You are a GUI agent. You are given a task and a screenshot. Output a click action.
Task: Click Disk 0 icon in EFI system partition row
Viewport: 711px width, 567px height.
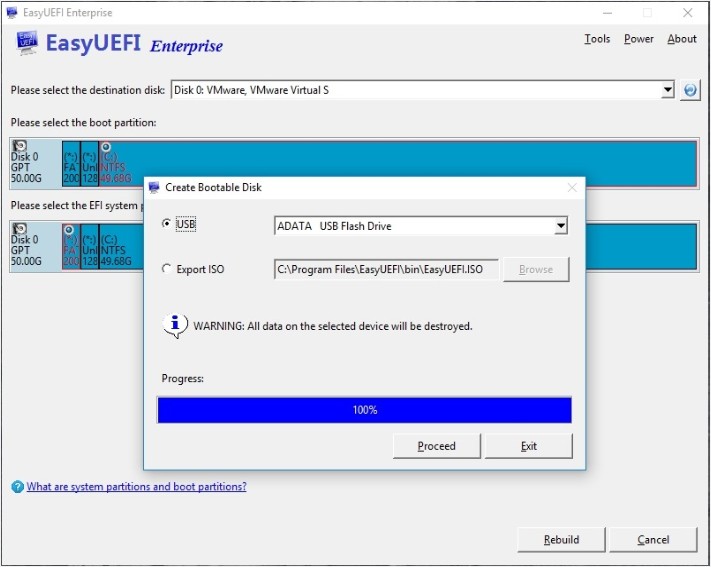pos(20,228)
